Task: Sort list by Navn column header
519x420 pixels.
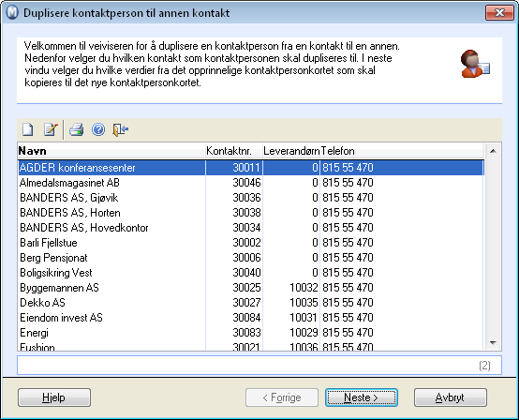Action: point(111,151)
